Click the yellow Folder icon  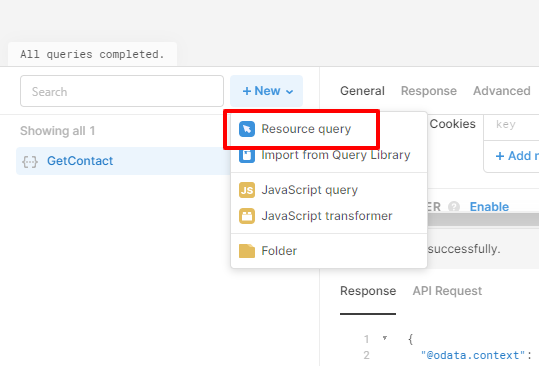click(247, 251)
